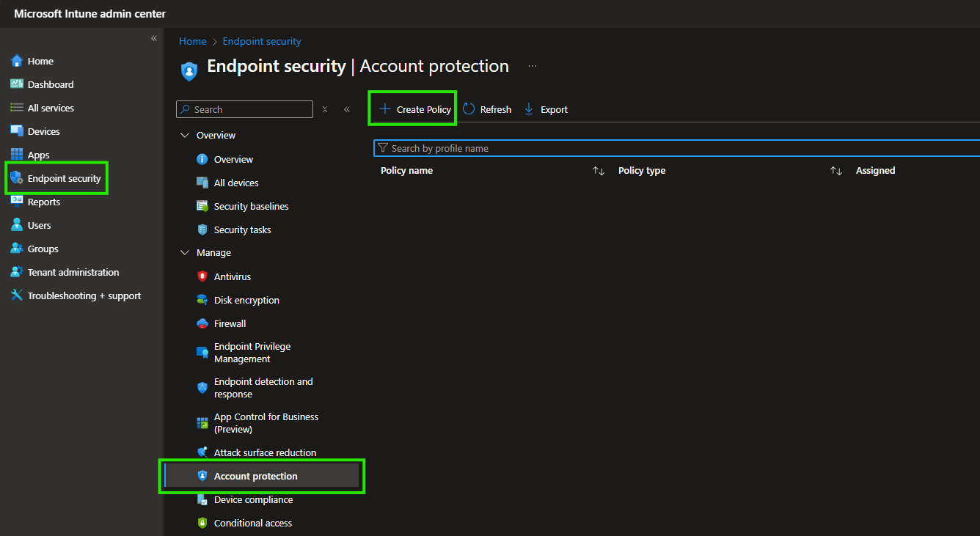Clear the menu search with X
The image size is (980, 536).
coord(325,109)
